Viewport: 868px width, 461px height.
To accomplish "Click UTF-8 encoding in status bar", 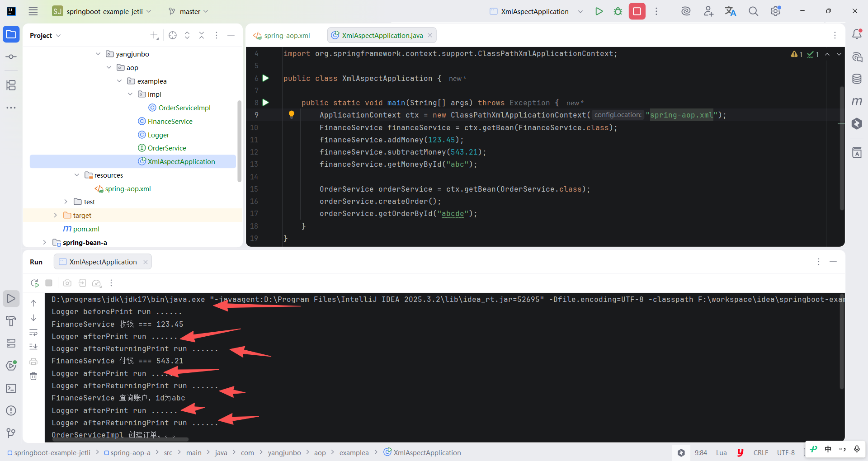I will click(786, 452).
